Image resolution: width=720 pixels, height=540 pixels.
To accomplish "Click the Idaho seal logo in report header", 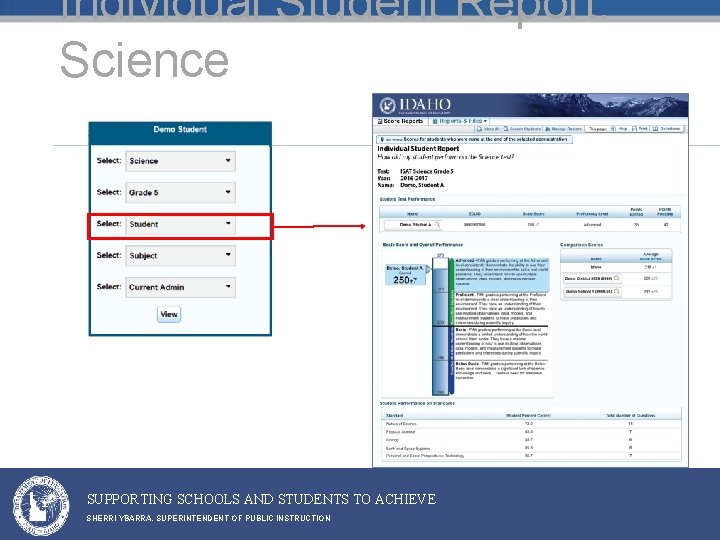I will point(388,106).
